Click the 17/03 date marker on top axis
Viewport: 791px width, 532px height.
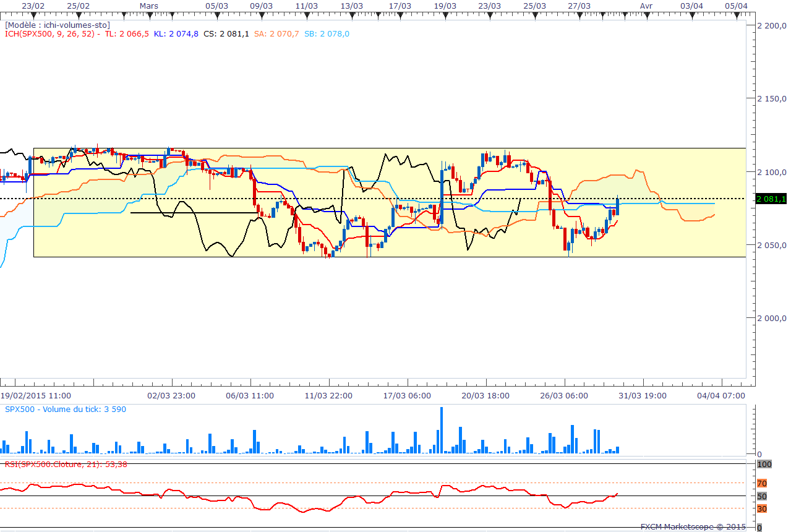coord(400,6)
